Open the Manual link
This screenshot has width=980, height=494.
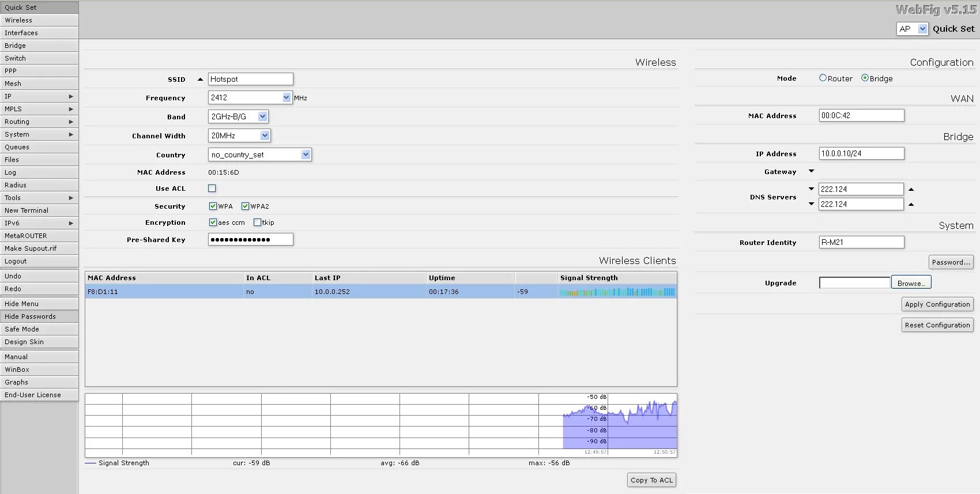[x=39, y=357]
